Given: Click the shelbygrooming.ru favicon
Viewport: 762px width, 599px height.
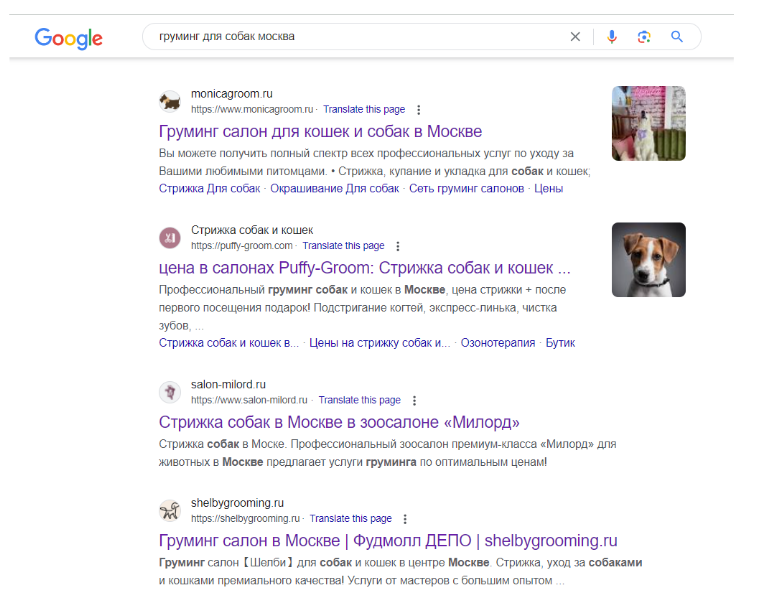Looking at the screenshot, I should click(170, 511).
